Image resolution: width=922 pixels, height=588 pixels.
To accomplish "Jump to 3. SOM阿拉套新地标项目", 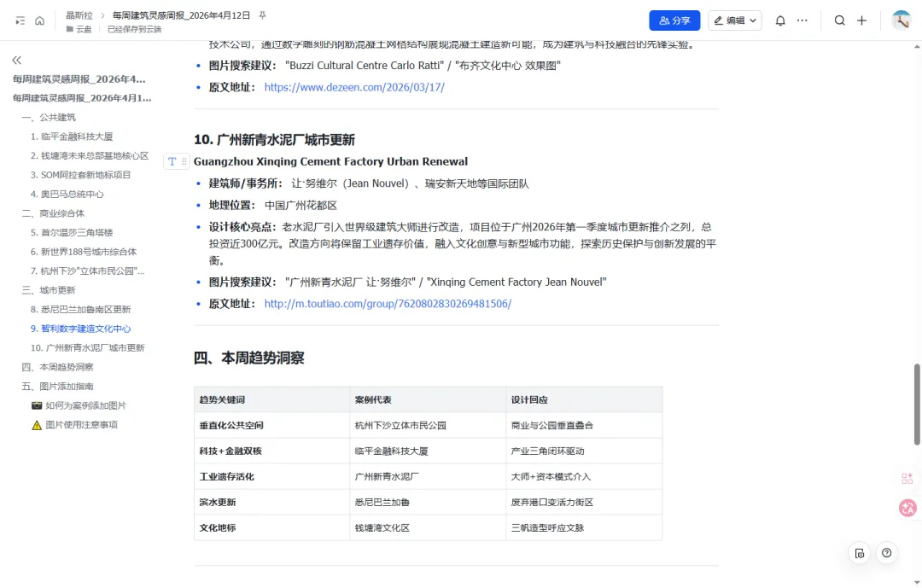I will coord(80,175).
